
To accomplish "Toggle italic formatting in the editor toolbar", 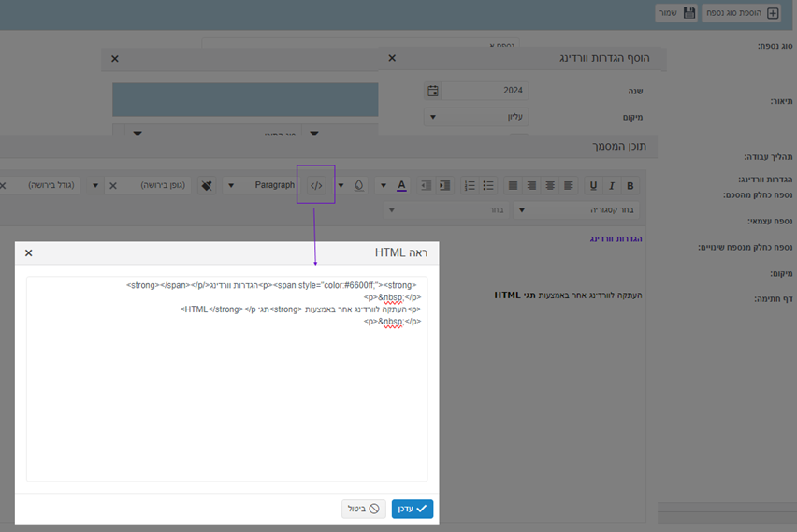I will (612, 185).
